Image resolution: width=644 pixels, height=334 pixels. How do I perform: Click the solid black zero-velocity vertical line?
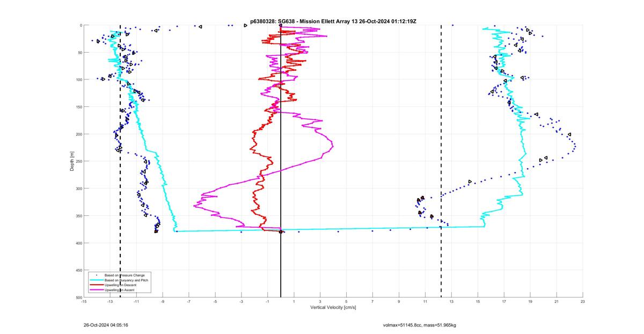point(281,161)
